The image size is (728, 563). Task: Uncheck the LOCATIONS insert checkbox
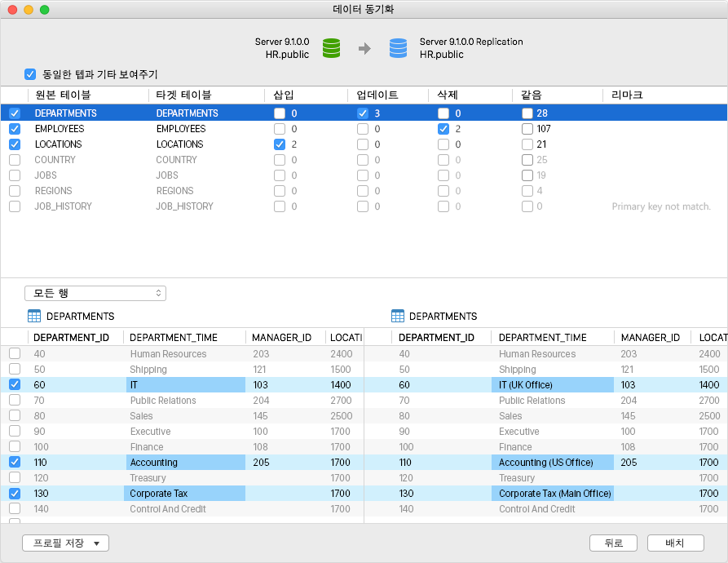[280, 144]
